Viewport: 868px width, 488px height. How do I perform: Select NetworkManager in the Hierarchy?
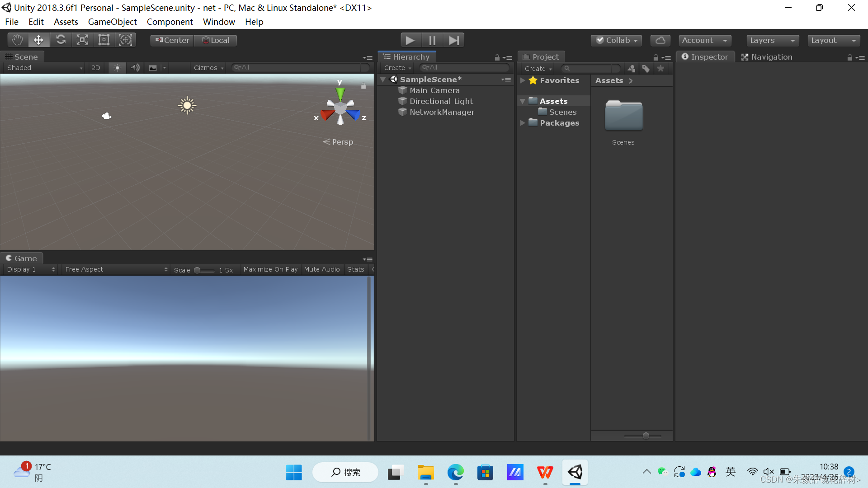pyautogui.click(x=442, y=112)
